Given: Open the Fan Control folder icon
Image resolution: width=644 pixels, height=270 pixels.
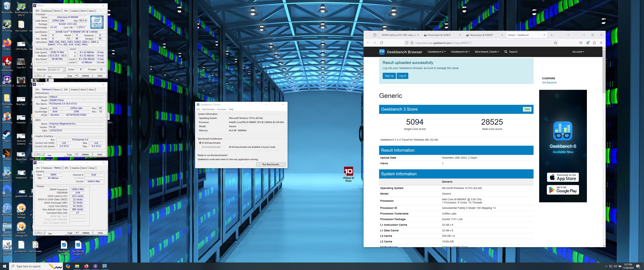Looking at the screenshot, I should 21,26.
